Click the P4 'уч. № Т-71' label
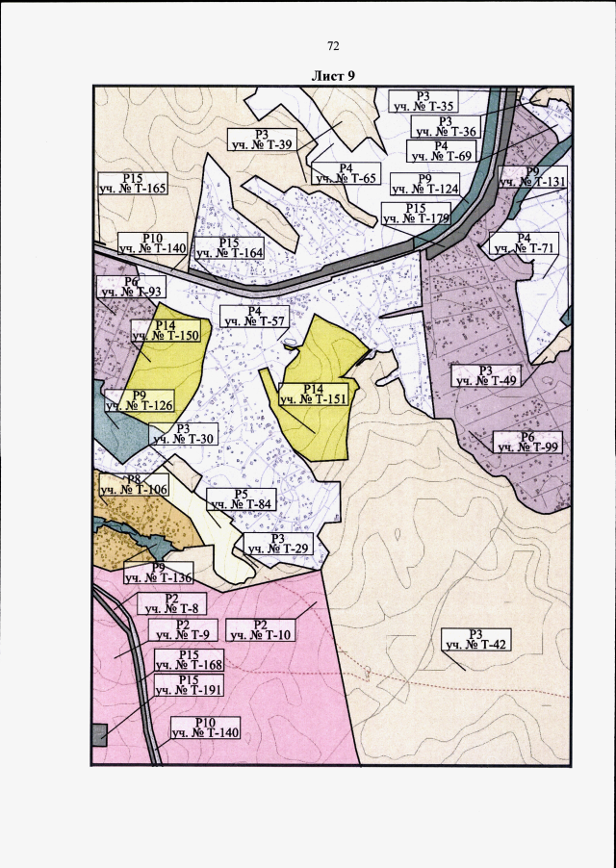Viewport: 616px width, 868px height. tap(525, 247)
